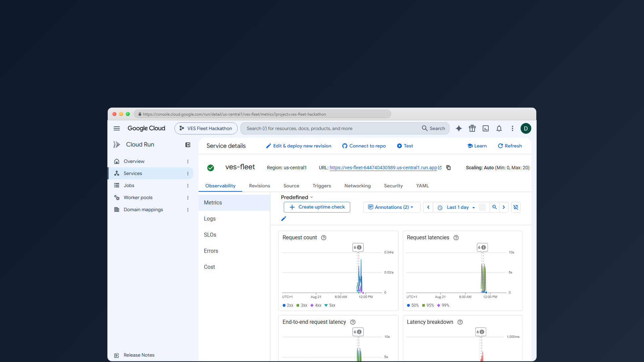Open the Last 1 day time range dropdown
The width and height of the screenshot is (644, 362).
click(457, 207)
